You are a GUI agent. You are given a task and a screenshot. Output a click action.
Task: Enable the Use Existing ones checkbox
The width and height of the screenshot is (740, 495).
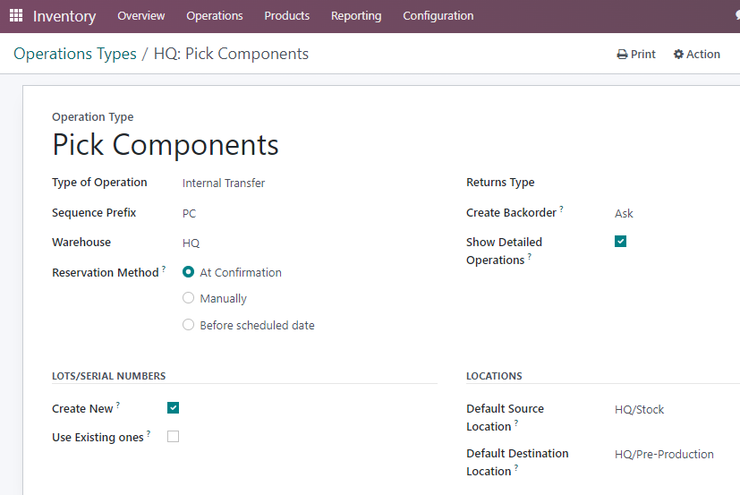click(173, 436)
